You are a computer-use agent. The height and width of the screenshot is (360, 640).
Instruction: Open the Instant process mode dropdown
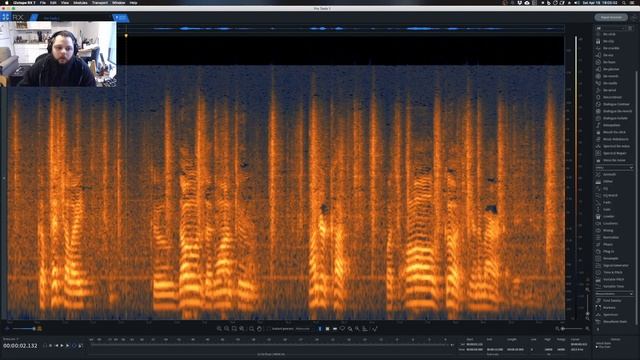(303, 329)
